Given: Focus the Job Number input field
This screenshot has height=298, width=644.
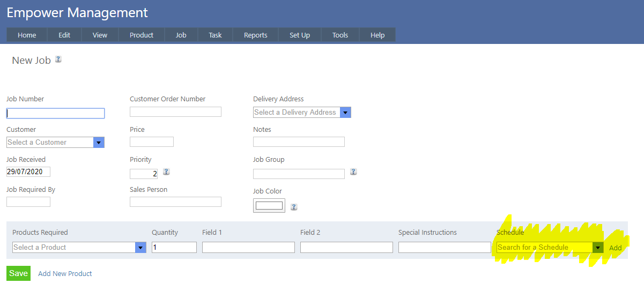Looking at the screenshot, I should [55, 114].
